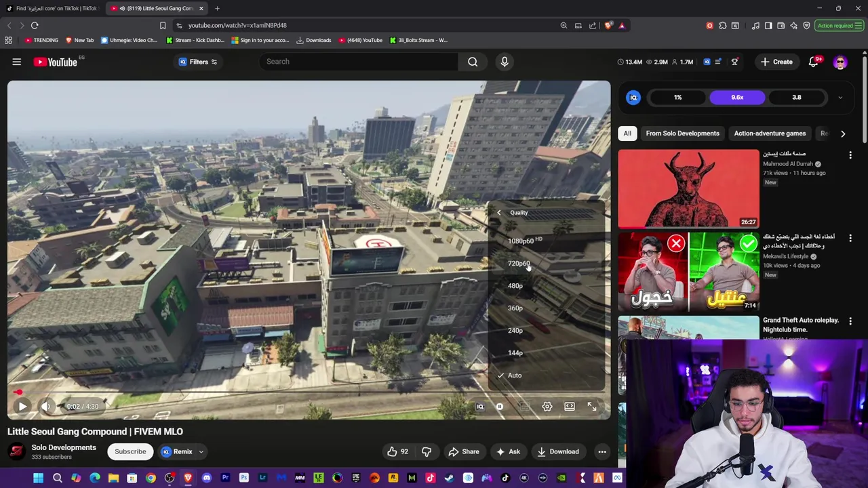The height and width of the screenshot is (488, 868).
Task: Expand the vidIQ stats panel chevron
Action: 840,98
